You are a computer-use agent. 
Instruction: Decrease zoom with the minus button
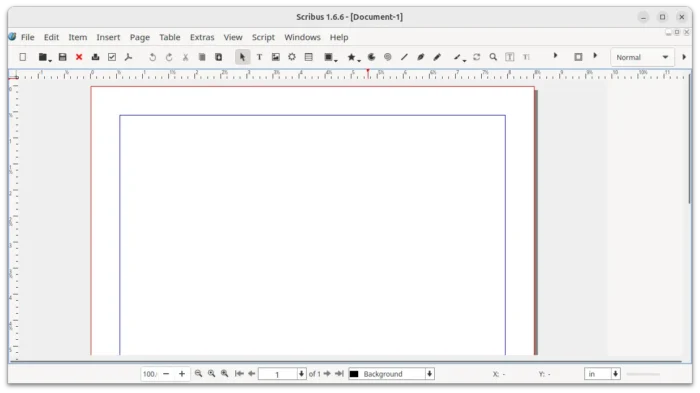pos(166,374)
